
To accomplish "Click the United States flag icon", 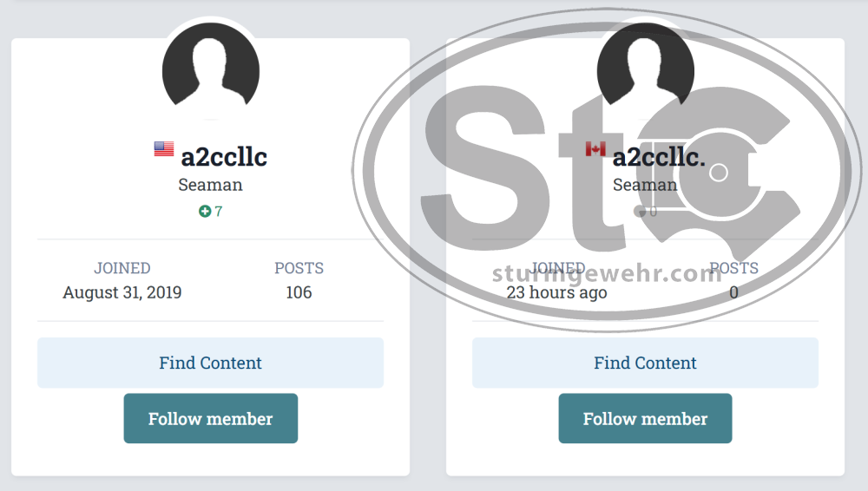I will [164, 149].
